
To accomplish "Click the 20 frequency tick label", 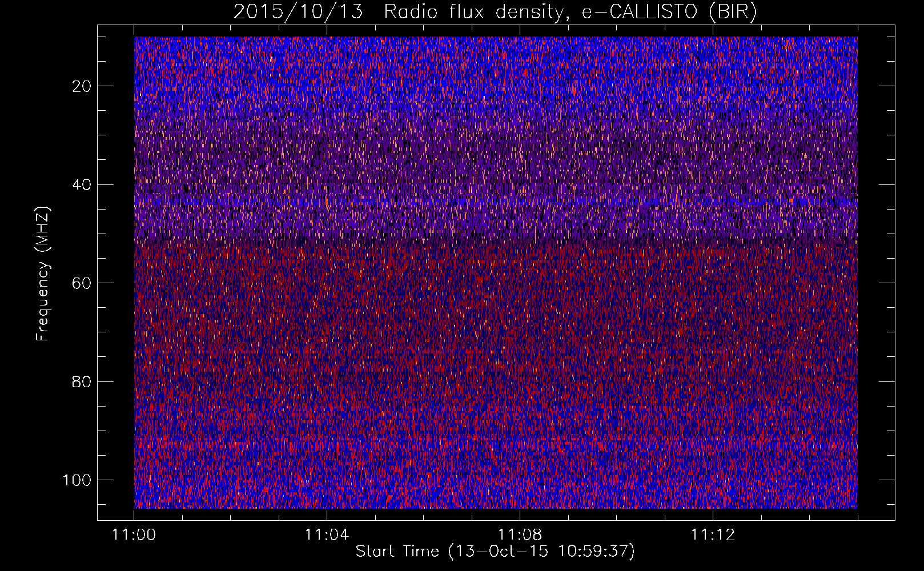I will click(x=82, y=86).
